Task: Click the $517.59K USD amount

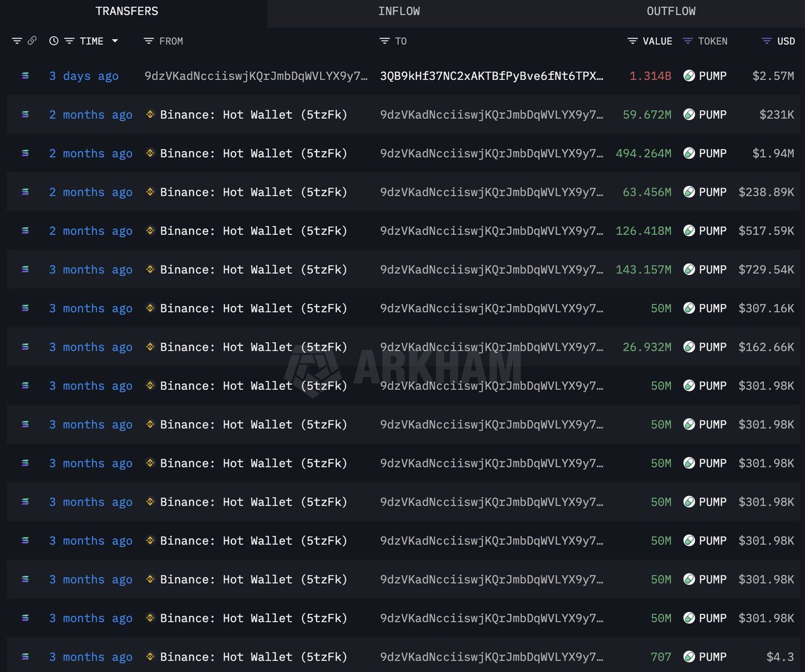Action: point(767,231)
